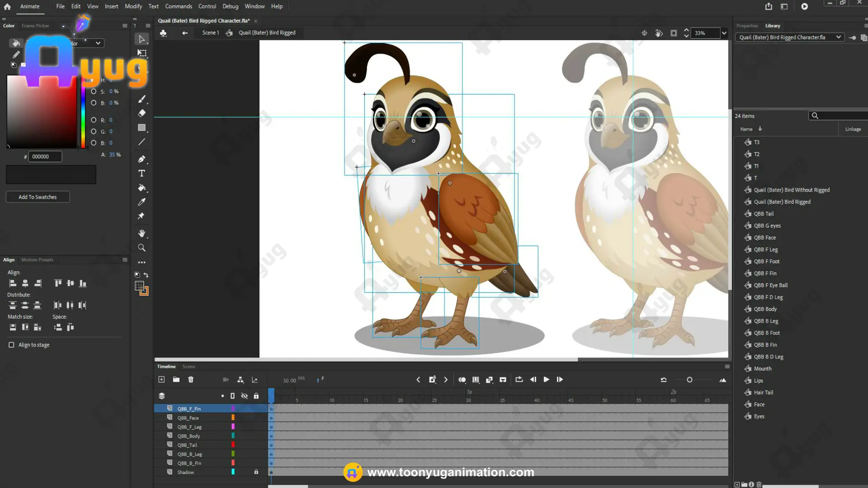Viewport: 868px width, 488px height.
Task: Play the timeline animation
Action: tap(546, 380)
